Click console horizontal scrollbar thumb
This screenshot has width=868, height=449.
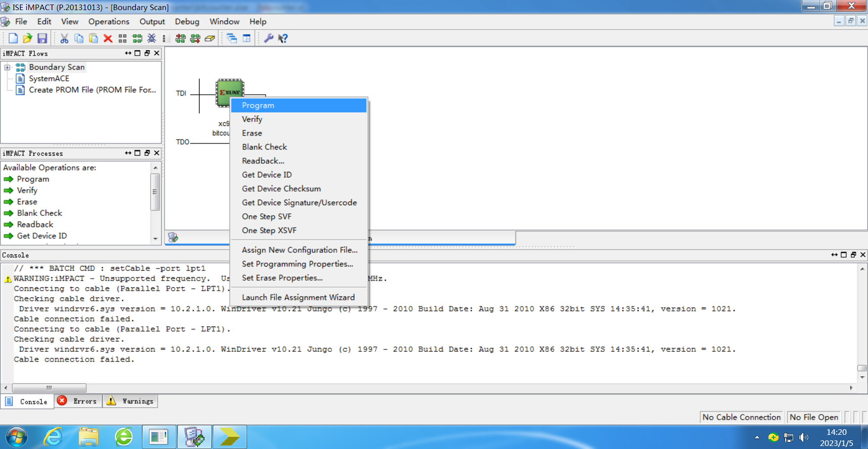[49, 388]
